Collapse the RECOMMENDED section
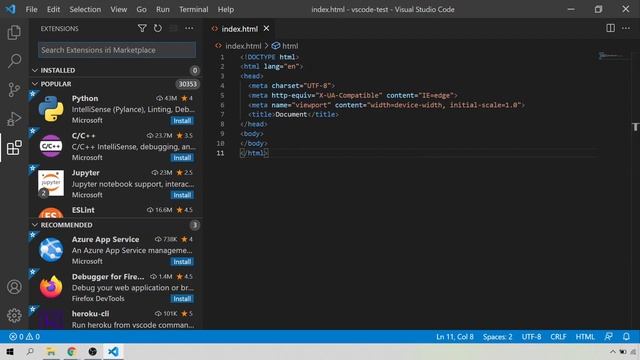640x360 pixels. point(35,225)
